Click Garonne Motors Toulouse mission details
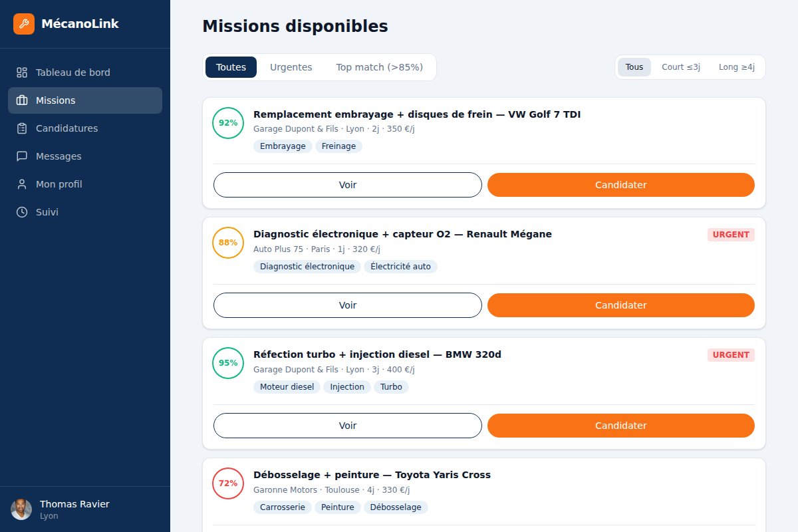 pyautogui.click(x=331, y=490)
